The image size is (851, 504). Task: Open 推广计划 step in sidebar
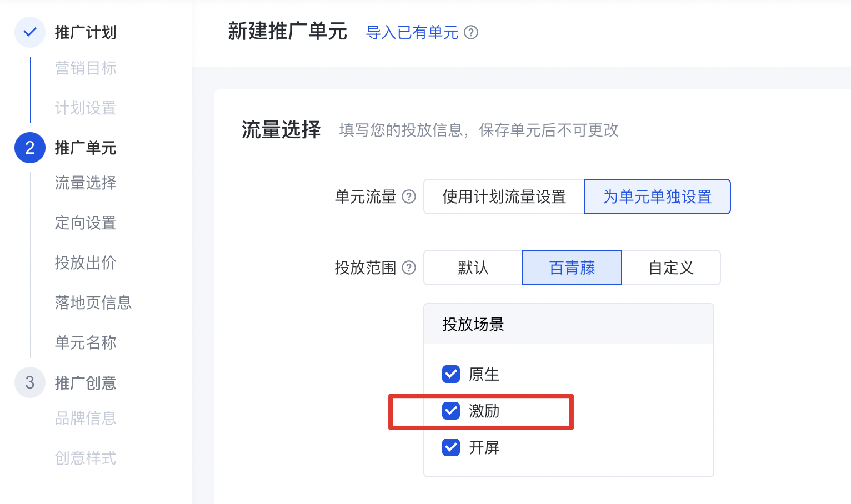86,32
